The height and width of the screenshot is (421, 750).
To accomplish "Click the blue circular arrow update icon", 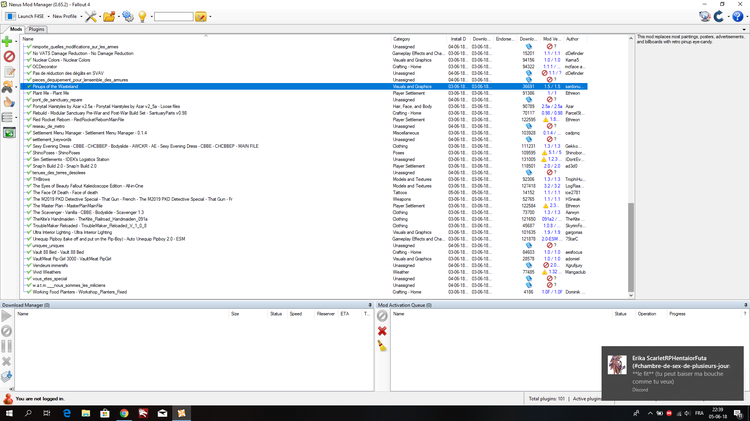I will point(719,17).
